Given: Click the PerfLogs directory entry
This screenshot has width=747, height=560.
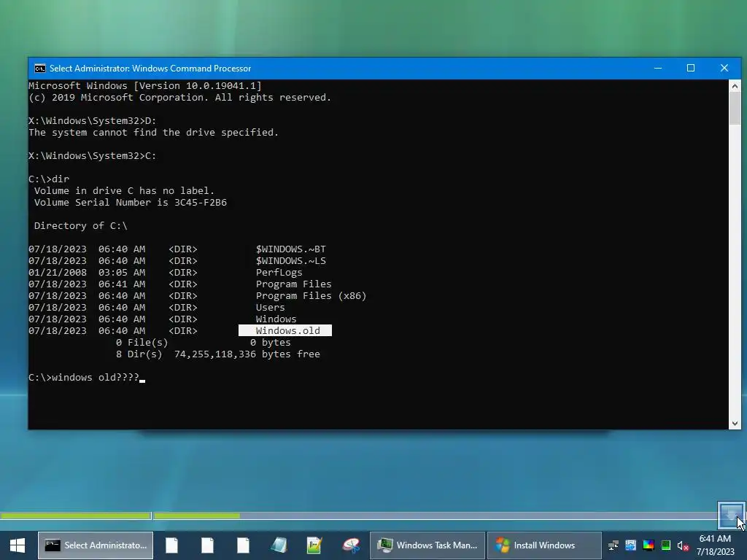Looking at the screenshot, I should point(279,273).
